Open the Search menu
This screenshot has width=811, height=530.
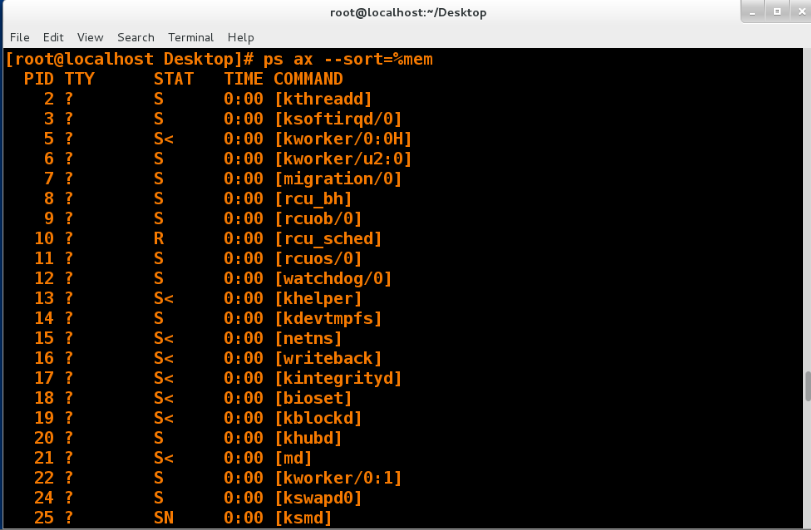tap(136, 37)
